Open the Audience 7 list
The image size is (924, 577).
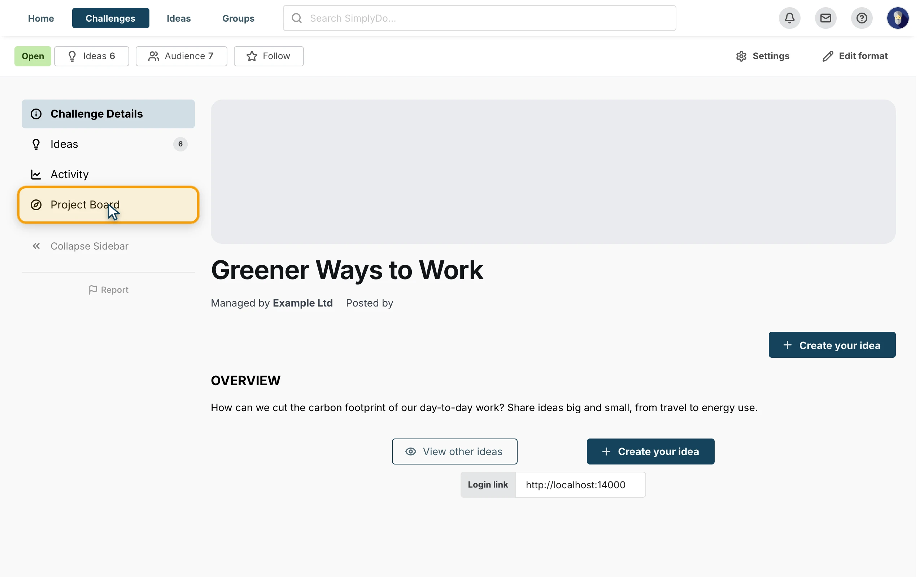click(x=181, y=56)
